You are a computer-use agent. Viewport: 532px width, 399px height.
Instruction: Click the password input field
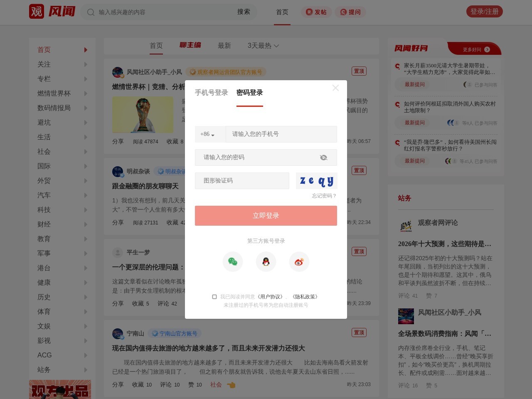tap(266, 158)
